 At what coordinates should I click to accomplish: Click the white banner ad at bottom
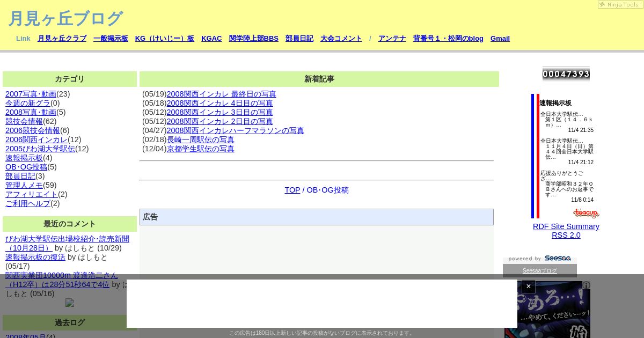tap(322, 304)
